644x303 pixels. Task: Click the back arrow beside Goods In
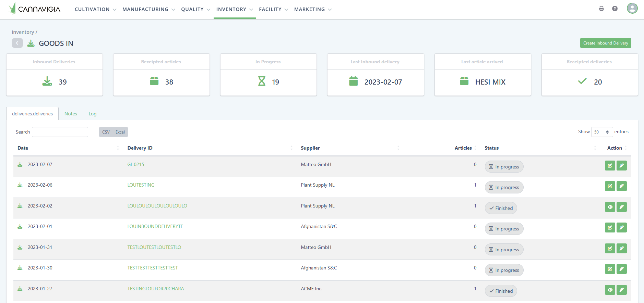(x=17, y=43)
